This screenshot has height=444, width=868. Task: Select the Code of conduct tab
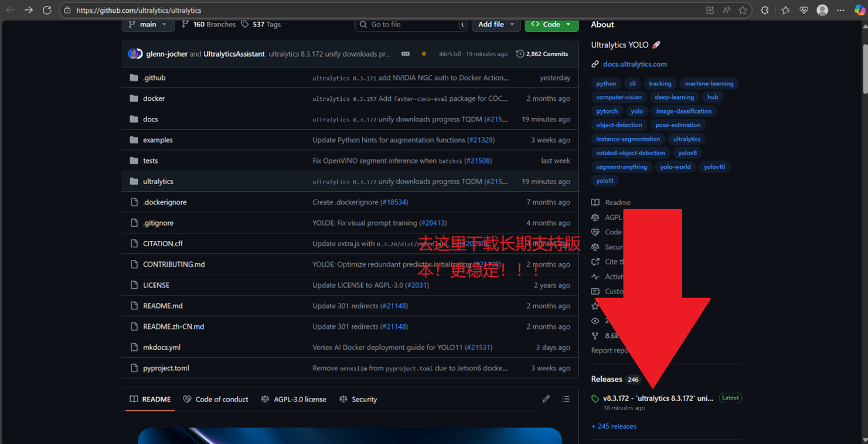click(216, 399)
